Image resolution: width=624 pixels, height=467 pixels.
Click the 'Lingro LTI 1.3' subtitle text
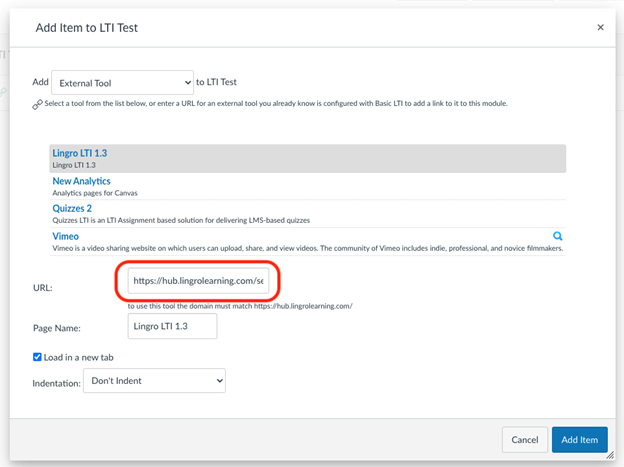pyautogui.click(x=74, y=165)
